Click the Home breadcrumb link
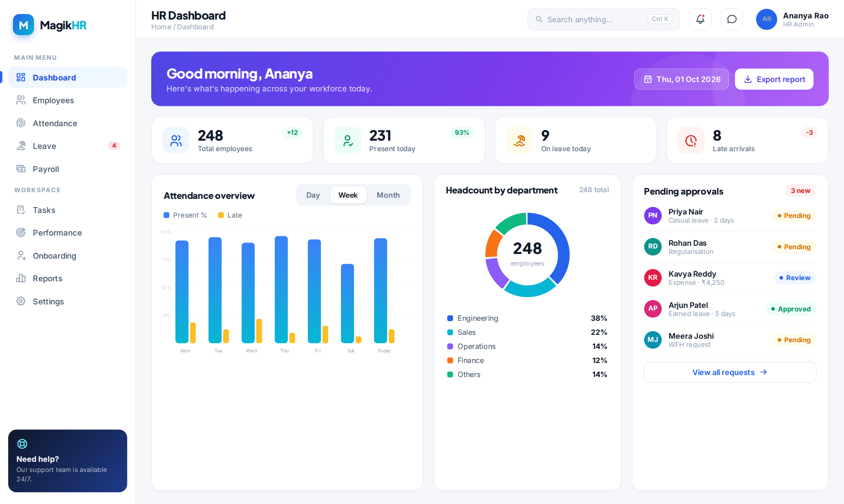This screenshot has height=504, width=844. point(161,27)
